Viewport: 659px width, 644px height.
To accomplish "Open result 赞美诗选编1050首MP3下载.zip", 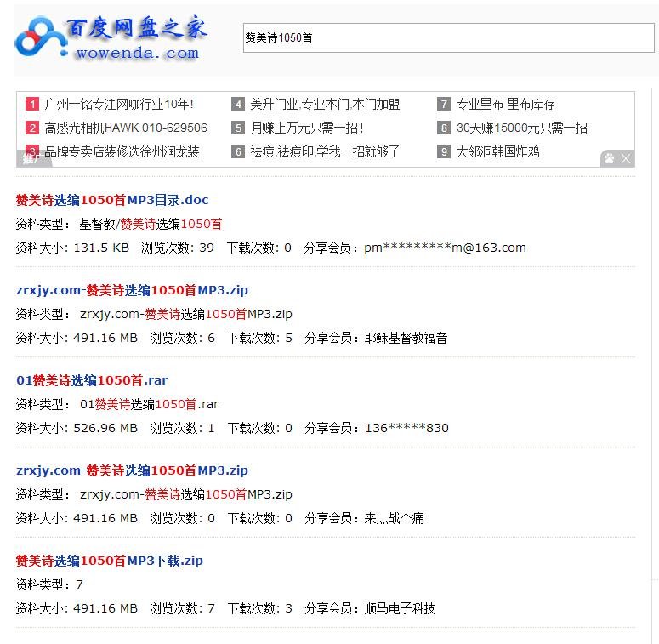I will pyautogui.click(x=110, y=561).
